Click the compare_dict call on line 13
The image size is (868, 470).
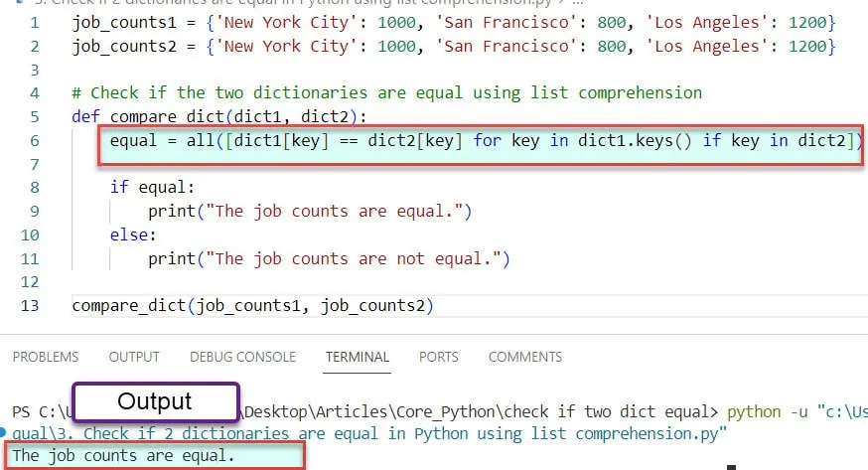(252, 306)
